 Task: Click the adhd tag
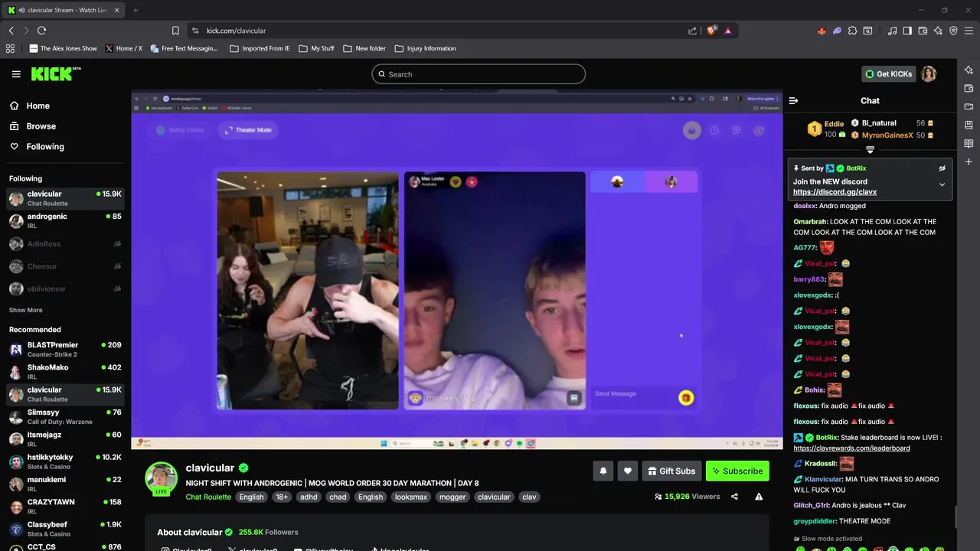click(x=309, y=497)
